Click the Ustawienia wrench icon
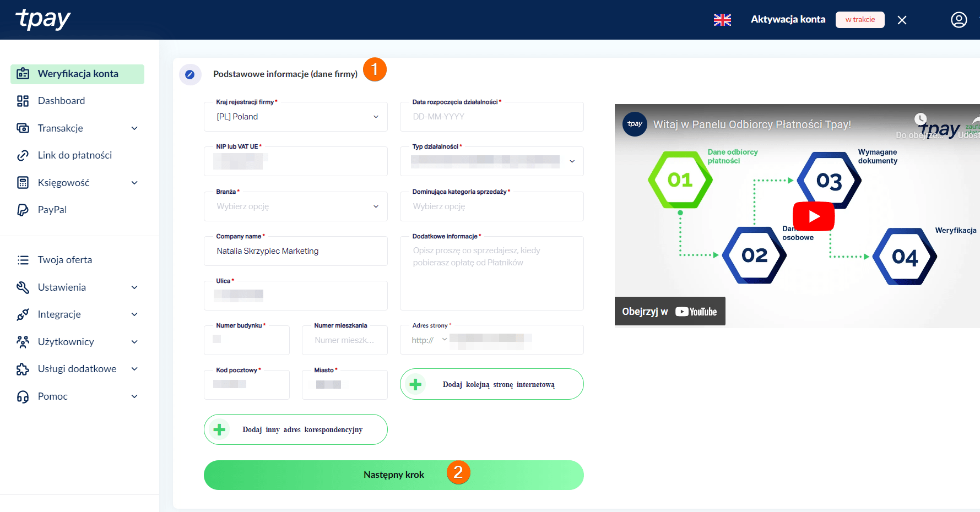Viewport: 980px width, 512px height. click(23, 287)
